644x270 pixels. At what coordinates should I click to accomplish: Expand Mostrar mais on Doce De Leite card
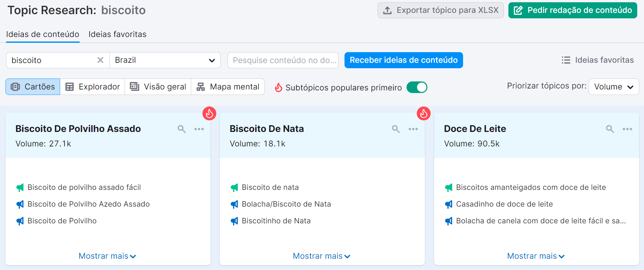click(536, 256)
